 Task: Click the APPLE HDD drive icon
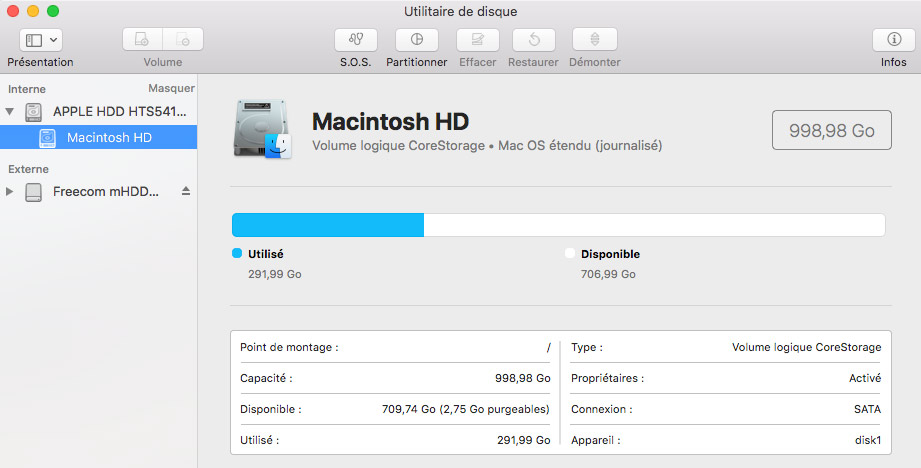point(33,112)
